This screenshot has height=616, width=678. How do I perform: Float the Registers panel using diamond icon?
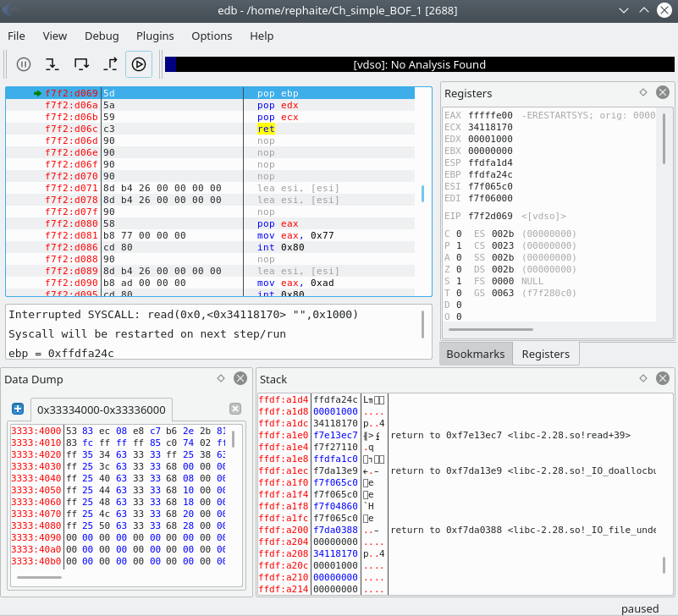click(x=642, y=92)
